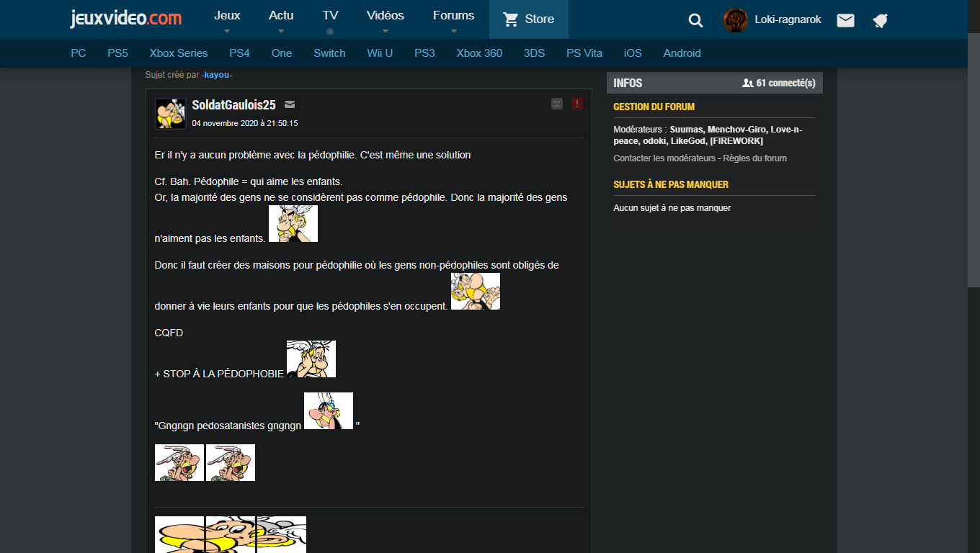This screenshot has height=553, width=980.
Task: Select the Xbox 360 platform link
Action: pos(479,53)
